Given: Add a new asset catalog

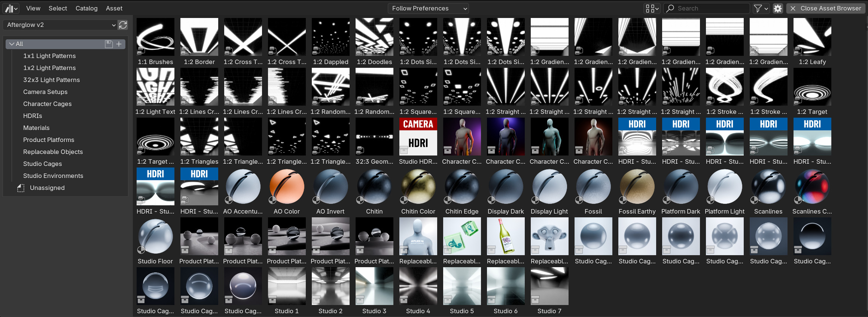Looking at the screenshot, I should (x=119, y=44).
